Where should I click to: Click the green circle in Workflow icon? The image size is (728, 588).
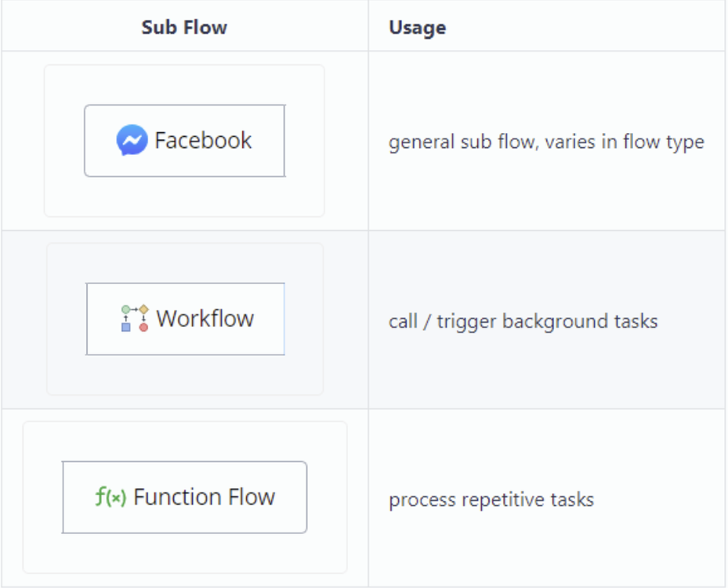pos(126,309)
